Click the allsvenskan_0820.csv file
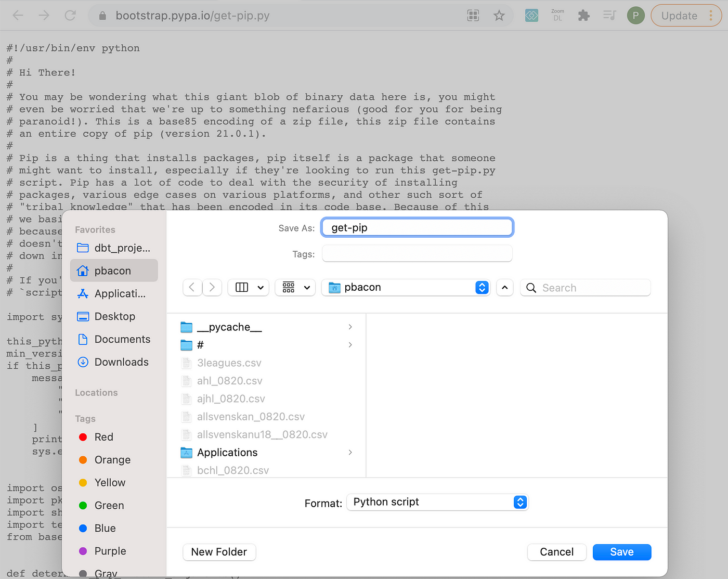Screen dimensions: 728x579 251,417
